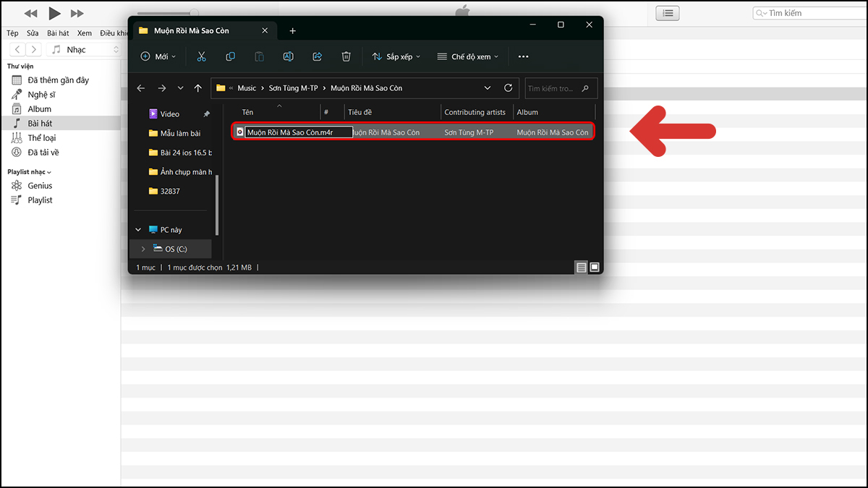Collapse the PC này tree node

click(x=138, y=230)
